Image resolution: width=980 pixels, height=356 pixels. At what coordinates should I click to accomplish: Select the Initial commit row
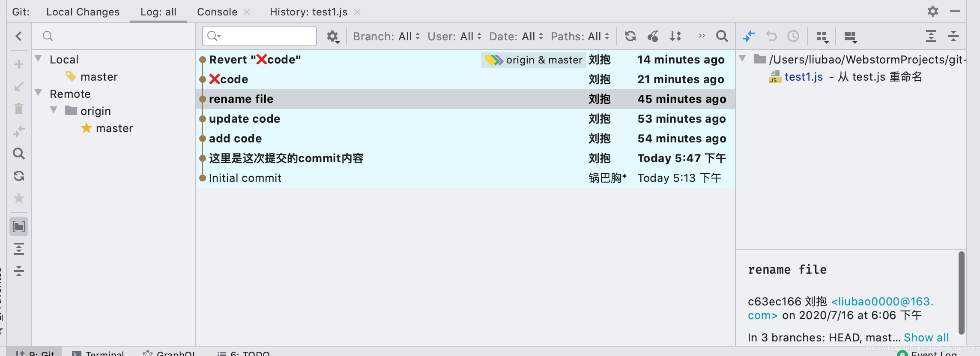point(465,178)
